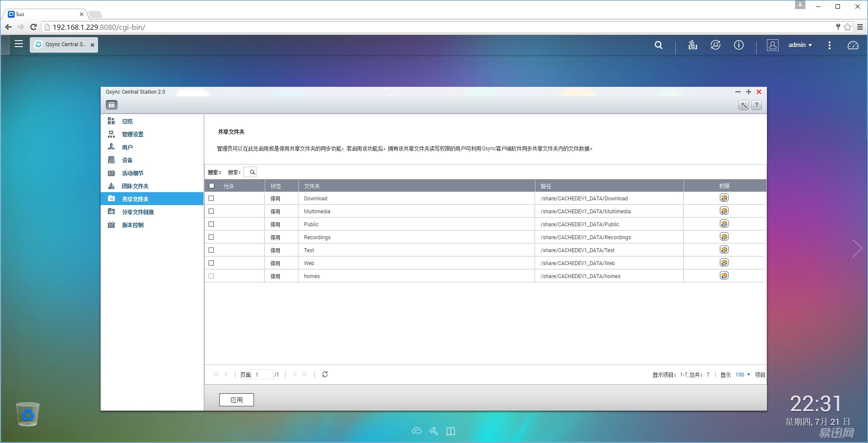Open the wrench settings icon in Qsync window
The image size is (868, 443).
(744, 105)
